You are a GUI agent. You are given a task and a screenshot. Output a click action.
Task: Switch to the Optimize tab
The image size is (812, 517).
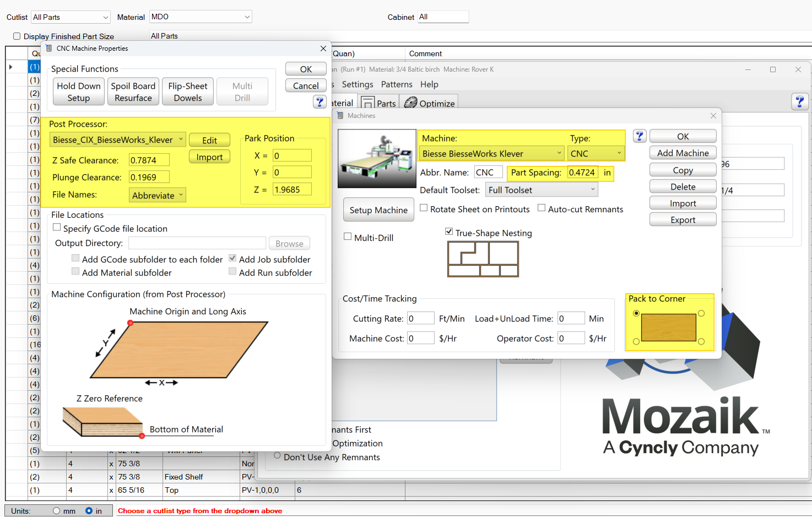pyautogui.click(x=430, y=103)
